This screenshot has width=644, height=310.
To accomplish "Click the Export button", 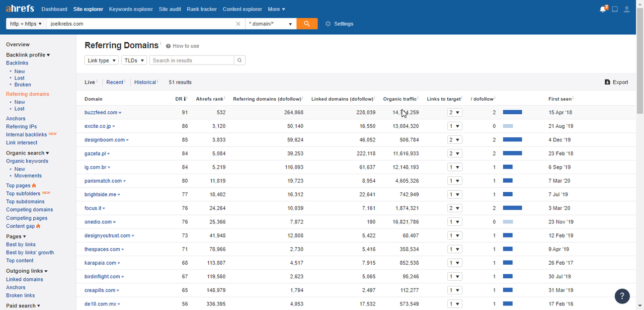I will click(616, 82).
